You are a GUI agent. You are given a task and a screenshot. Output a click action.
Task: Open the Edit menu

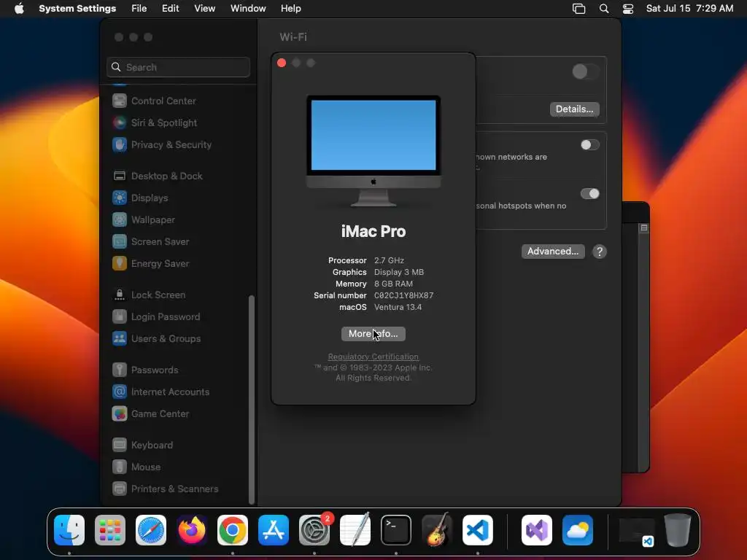(x=170, y=9)
